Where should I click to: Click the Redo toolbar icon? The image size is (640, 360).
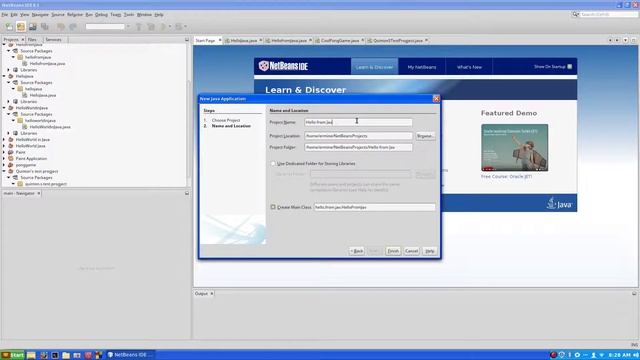pyautogui.click(x=73, y=27)
